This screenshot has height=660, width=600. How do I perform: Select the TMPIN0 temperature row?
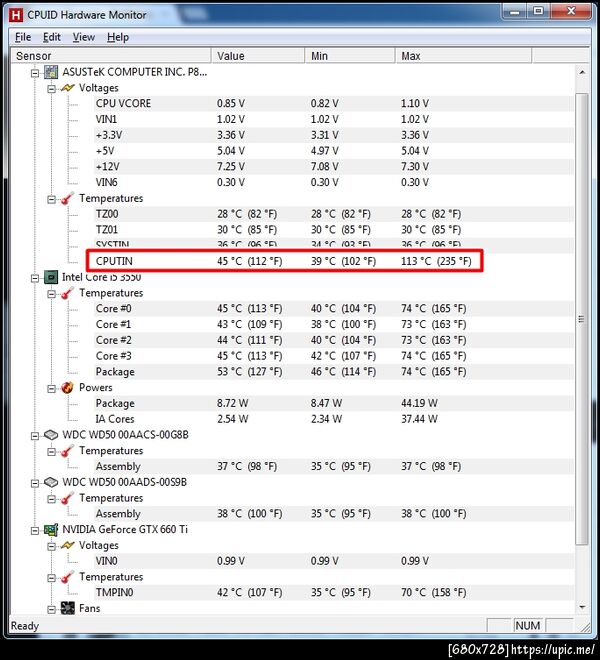(x=334, y=593)
